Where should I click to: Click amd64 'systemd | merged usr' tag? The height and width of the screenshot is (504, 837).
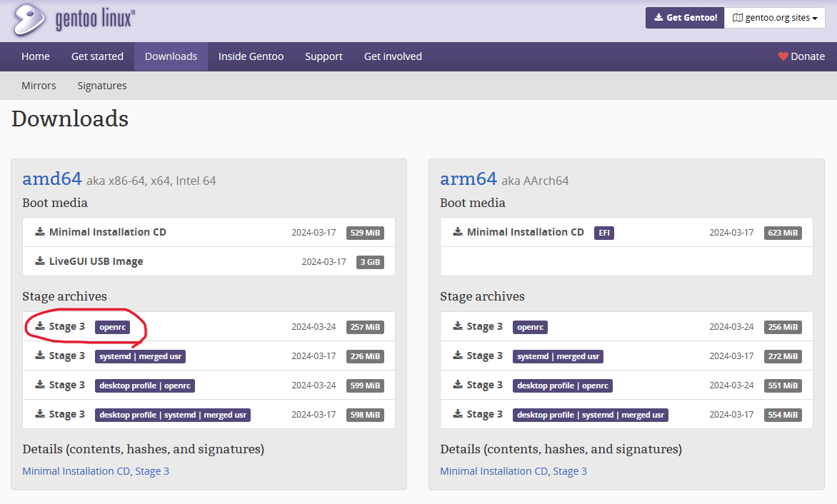(x=141, y=356)
